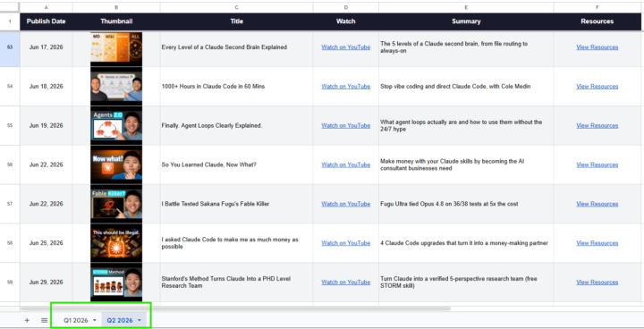Select the Agents 2.0 thumbnail
644x329 pixels.
[116, 126]
